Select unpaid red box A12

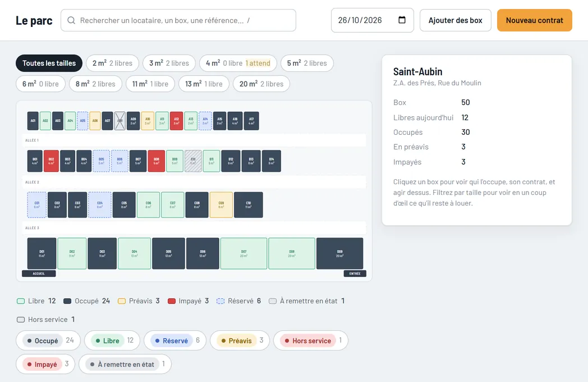point(176,121)
